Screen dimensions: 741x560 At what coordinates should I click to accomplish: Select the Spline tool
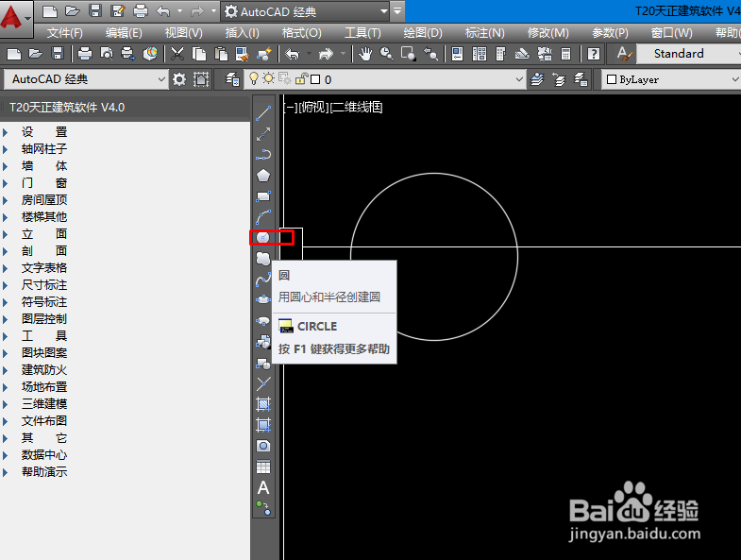[x=263, y=279]
